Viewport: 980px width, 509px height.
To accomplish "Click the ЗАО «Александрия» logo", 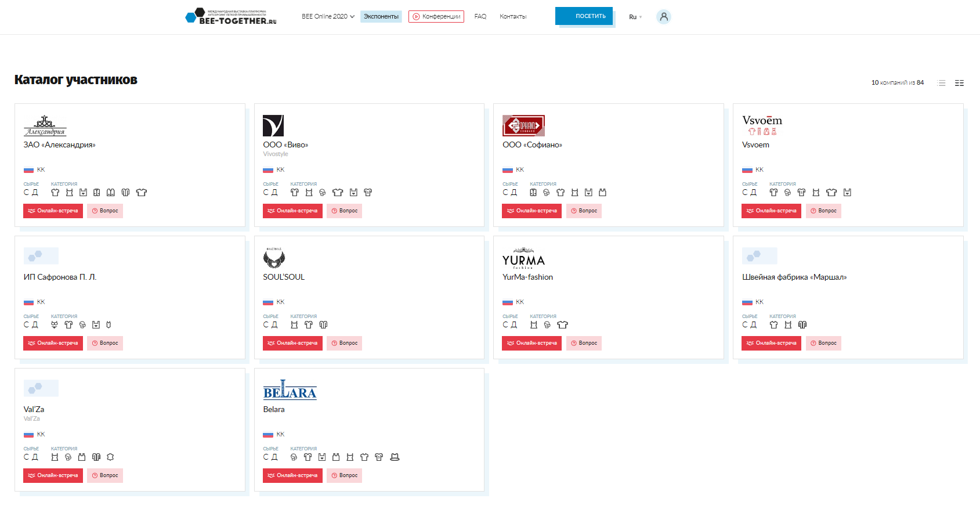I will (45, 125).
